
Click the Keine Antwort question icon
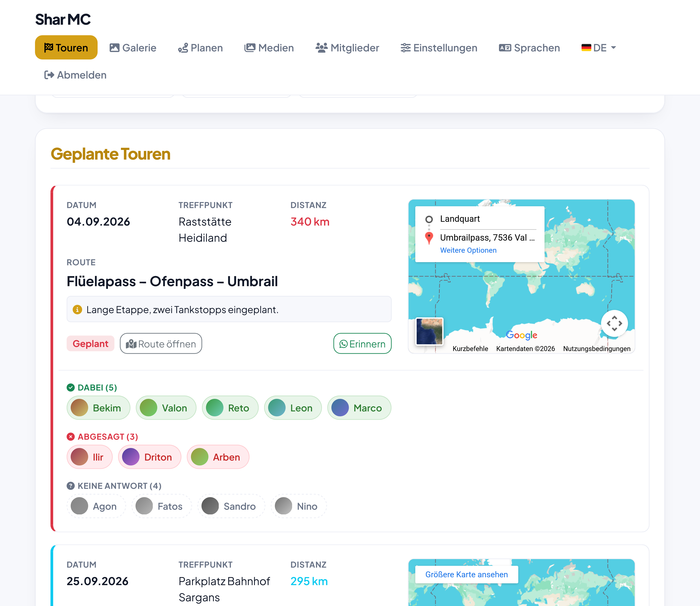pos(71,486)
